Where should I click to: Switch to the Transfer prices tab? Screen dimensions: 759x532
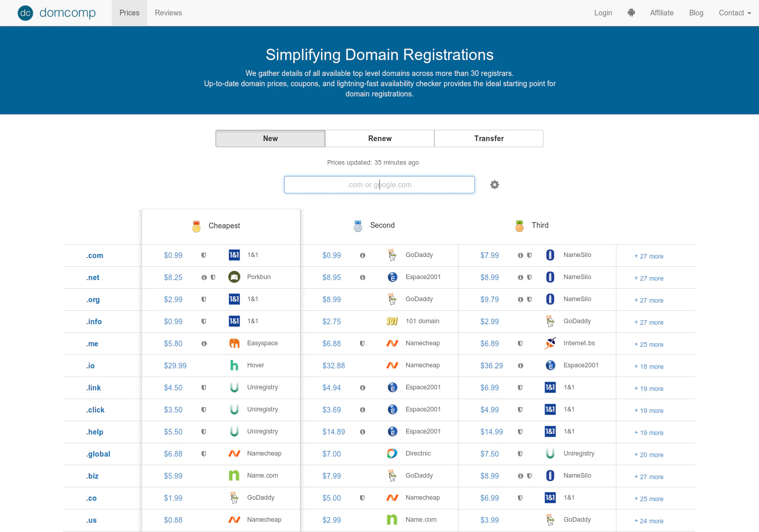pyautogui.click(x=489, y=139)
